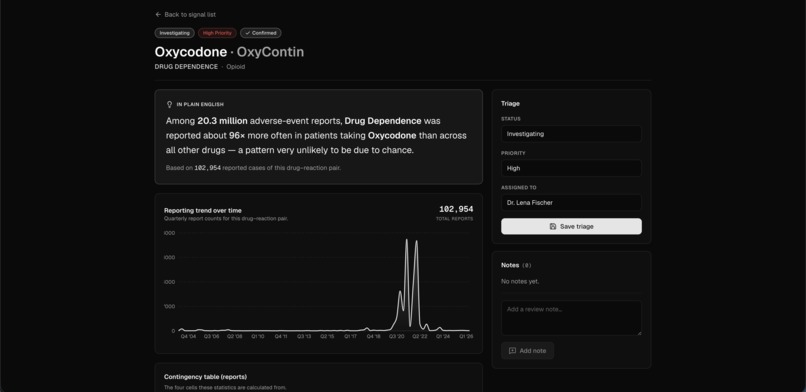
Task: Click the Q4 '18 axis label
Action: (373, 337)
